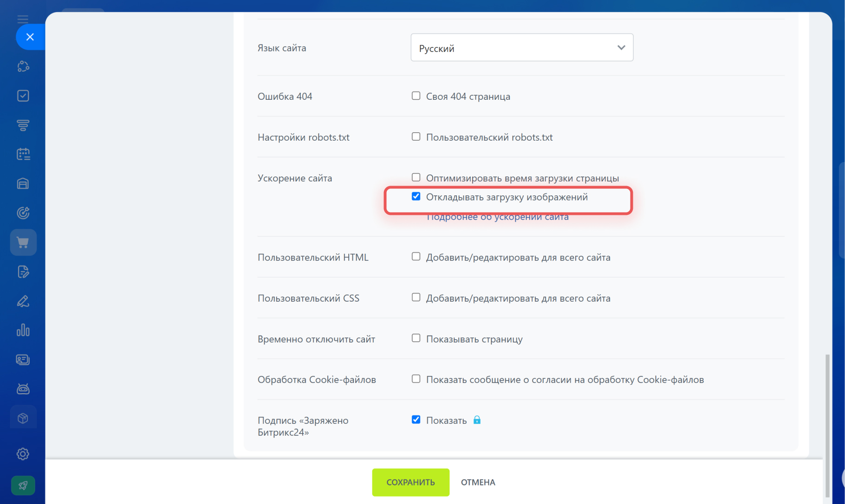
Task: Open the gear Settings icon in sidebar
Action: (x=23, y=454)
